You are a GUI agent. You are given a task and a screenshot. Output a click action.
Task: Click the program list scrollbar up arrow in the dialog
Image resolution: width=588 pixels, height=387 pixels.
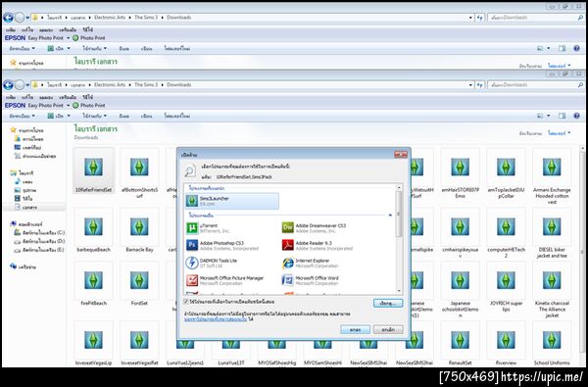(399, 187)
